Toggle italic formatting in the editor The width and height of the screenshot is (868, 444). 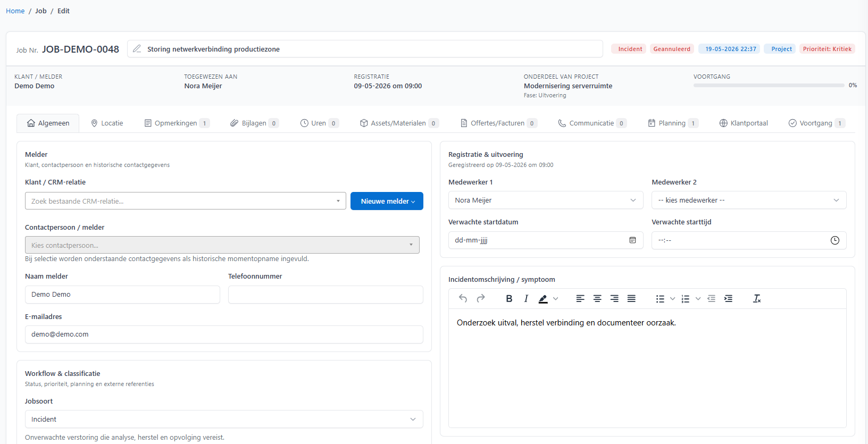click(x=526, y=299)
